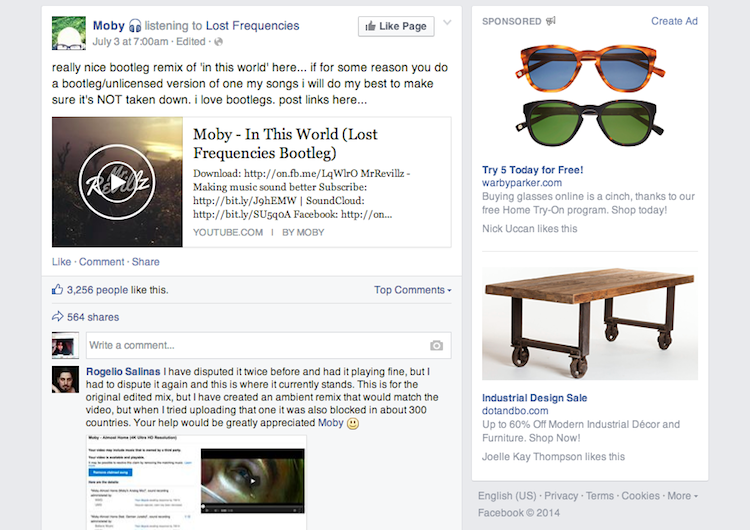Image resolution: width=750 pixels, height=530 pixels.
Task: Click the Nick Uccan likes this text
Action: click(529, 229)
